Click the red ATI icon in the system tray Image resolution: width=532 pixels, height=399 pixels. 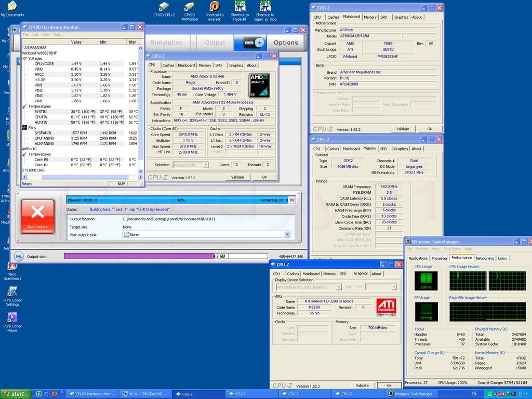point(501,394)
